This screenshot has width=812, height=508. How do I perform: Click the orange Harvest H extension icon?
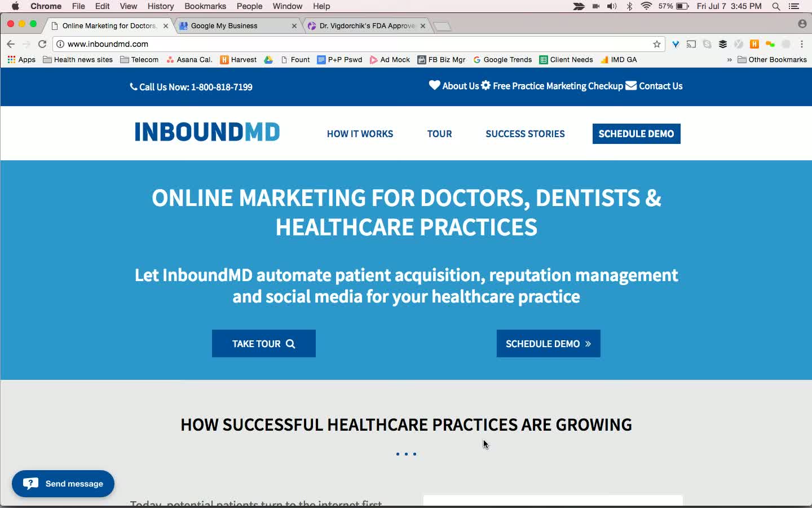click(x=754, y=44)
